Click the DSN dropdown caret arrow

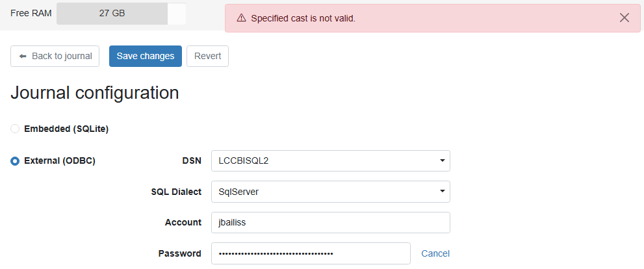(442, 160)
